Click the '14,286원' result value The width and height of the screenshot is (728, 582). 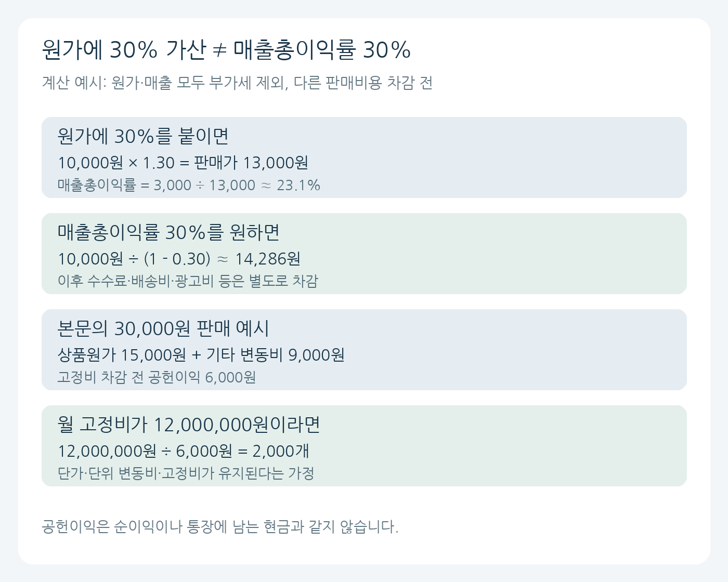coord(268,259)
